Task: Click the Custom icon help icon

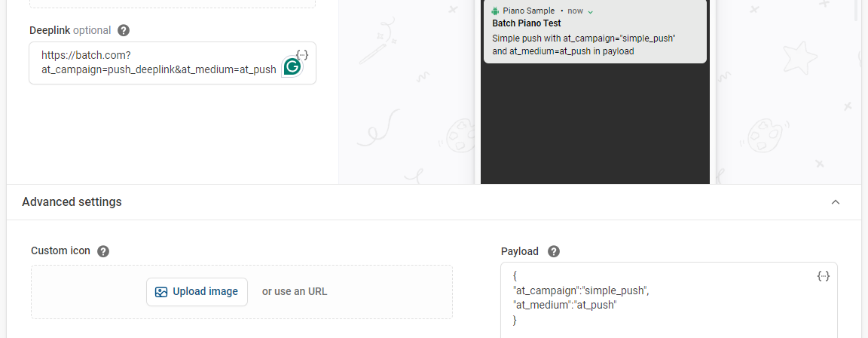Action: click(103, 251)
